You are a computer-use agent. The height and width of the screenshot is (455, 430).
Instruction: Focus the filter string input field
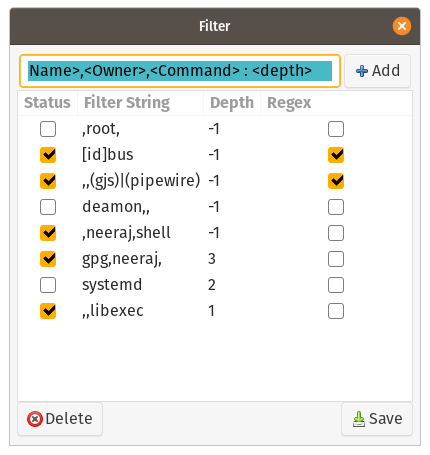point(180,71)
